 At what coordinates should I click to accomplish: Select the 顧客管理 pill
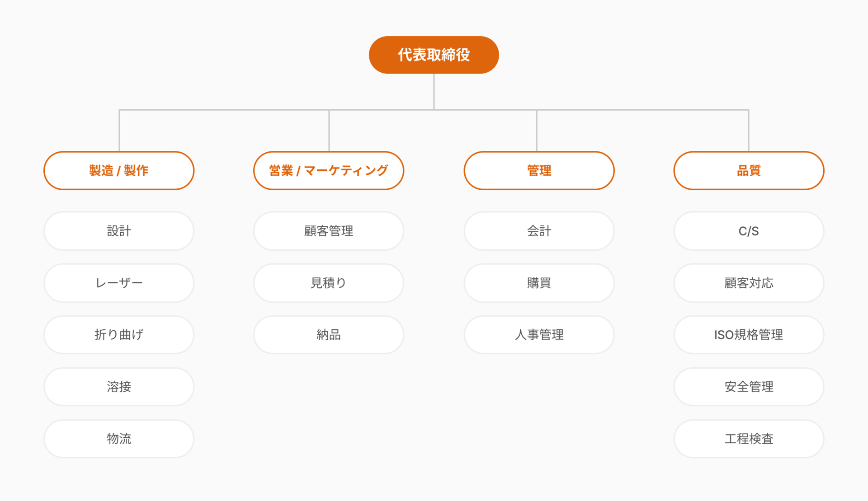pos(329,231)
